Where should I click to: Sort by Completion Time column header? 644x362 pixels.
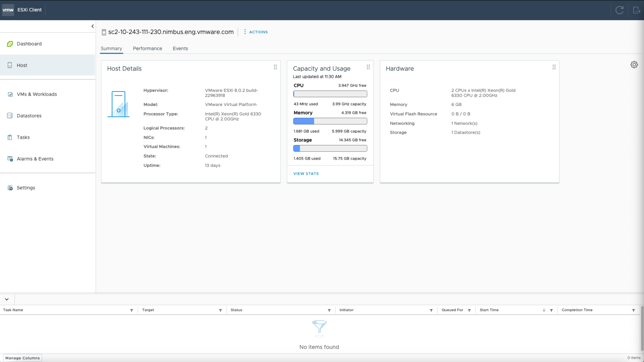pyautogui.click(x=577, y=310)
